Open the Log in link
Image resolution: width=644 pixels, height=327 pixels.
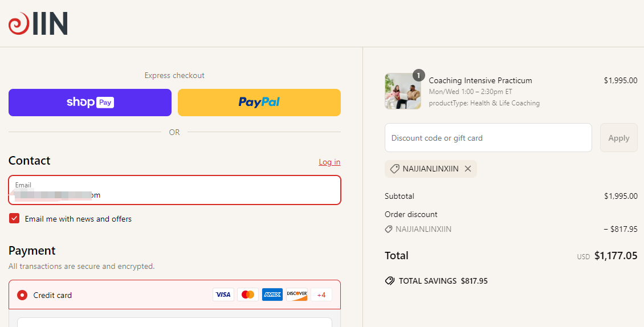(329, 162)
